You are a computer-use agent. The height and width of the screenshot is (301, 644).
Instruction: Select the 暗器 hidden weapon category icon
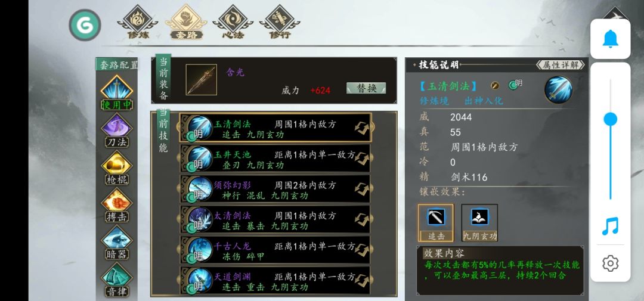click(117, 242)
